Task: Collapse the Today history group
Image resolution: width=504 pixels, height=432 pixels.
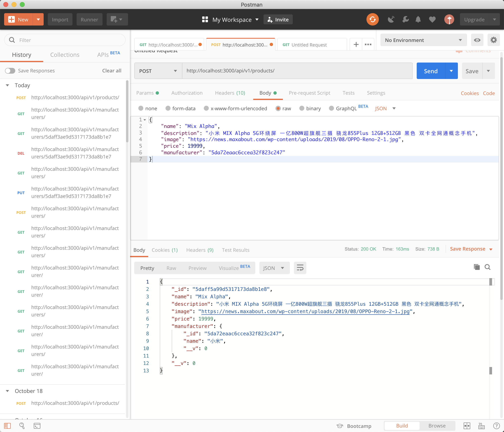Action: click(x=8, y=85)
